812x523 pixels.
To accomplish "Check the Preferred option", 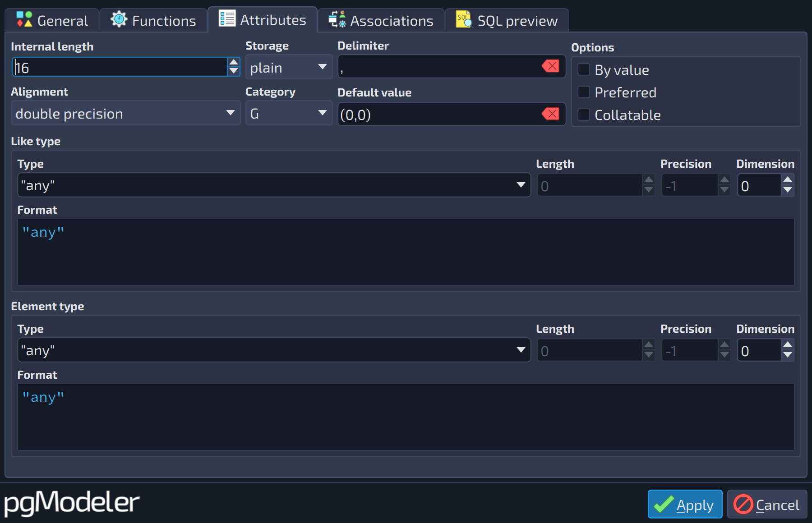I will click(584, 92).
